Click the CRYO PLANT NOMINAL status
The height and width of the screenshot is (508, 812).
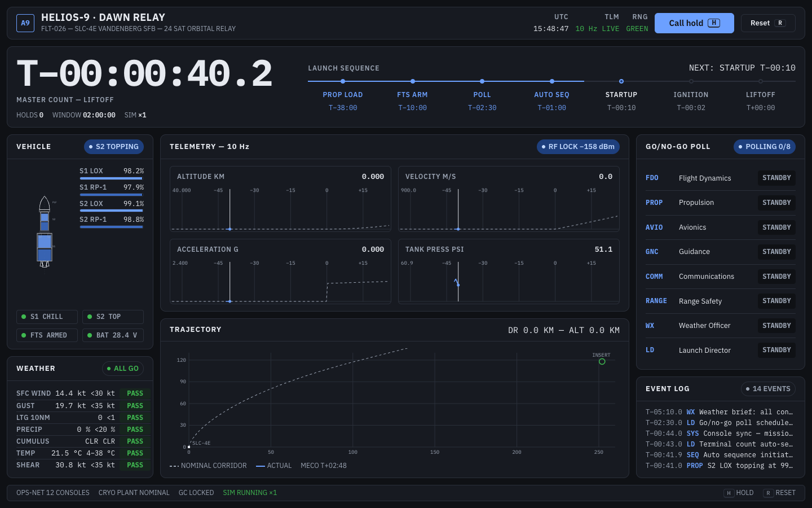pos(134,493)
